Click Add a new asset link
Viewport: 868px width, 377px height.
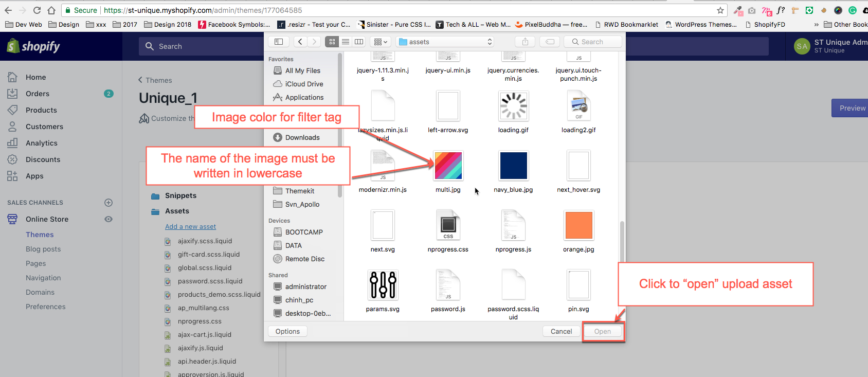click(190, 226)
